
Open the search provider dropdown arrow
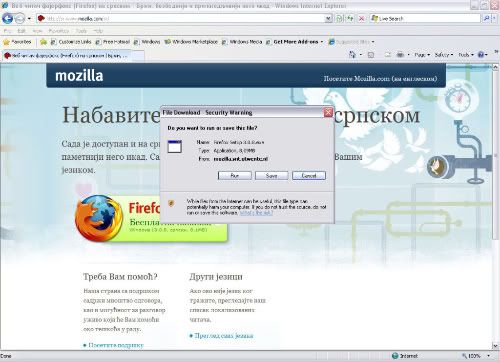tap(494, 19)
